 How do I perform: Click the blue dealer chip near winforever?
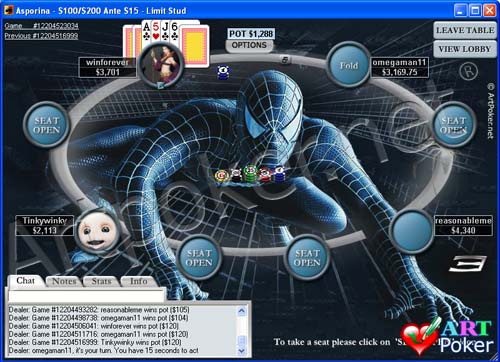point(223,72)
